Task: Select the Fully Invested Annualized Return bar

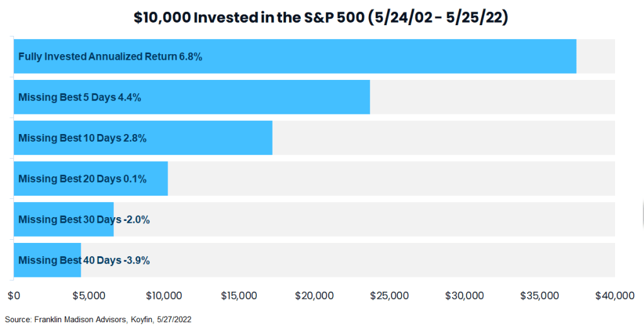Action: point(295,57)
